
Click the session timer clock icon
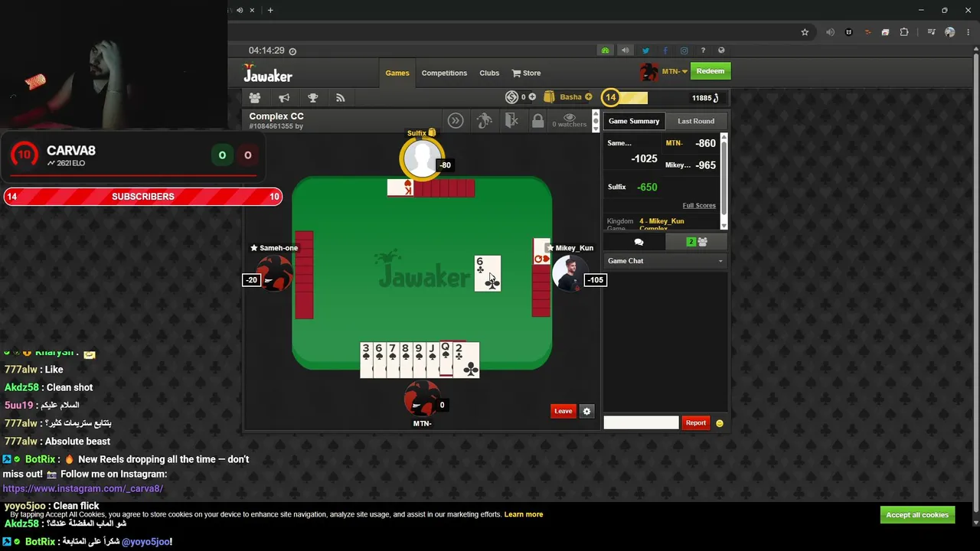[x=292, y=51]
